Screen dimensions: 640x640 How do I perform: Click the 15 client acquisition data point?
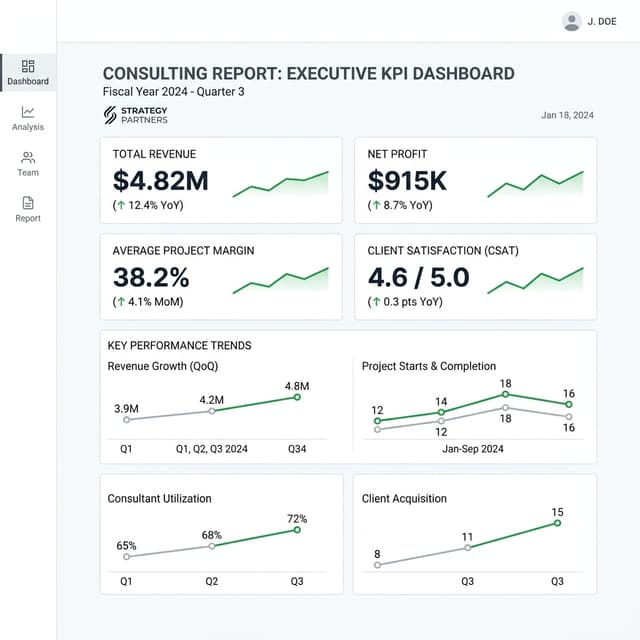pyautogui.click(x=558, y=523)
